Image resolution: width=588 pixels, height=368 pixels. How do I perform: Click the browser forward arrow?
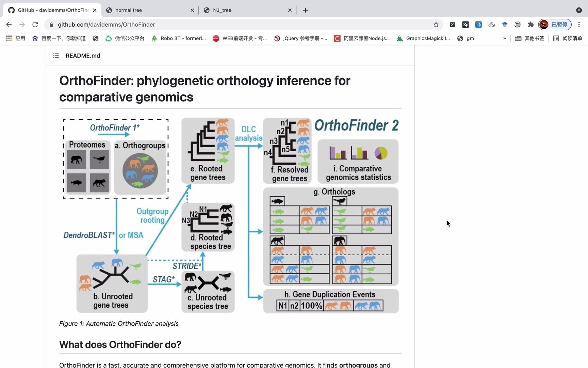[x=22, y=25]
